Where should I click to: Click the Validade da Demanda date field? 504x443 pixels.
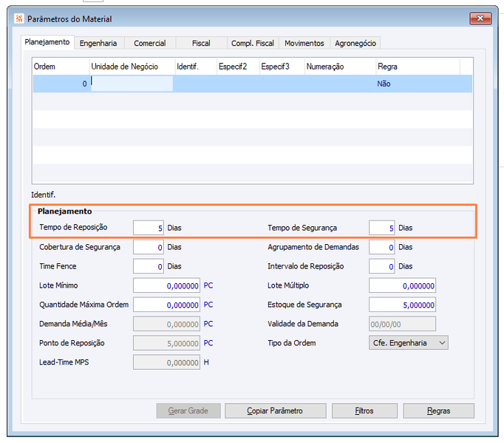(x=403, y=324)
